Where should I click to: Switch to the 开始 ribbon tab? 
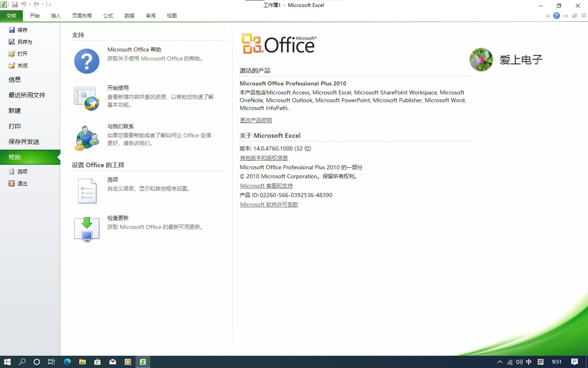(x=35, y=16)
